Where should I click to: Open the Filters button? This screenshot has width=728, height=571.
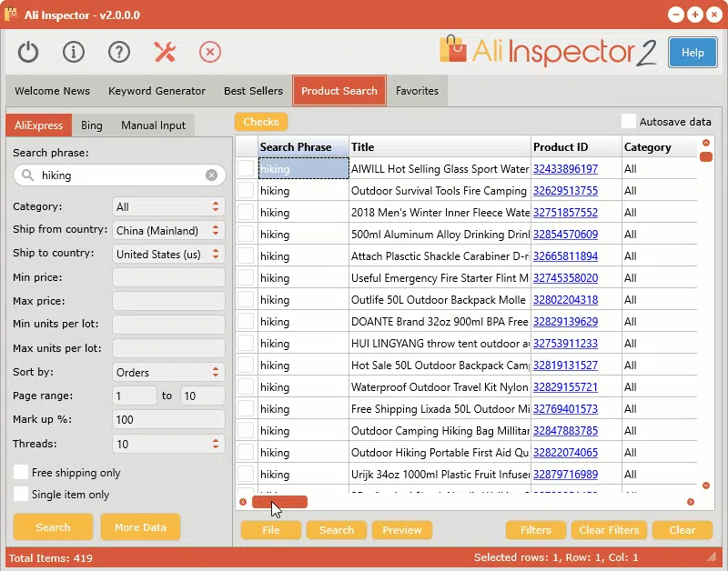[x=536, y=530]
